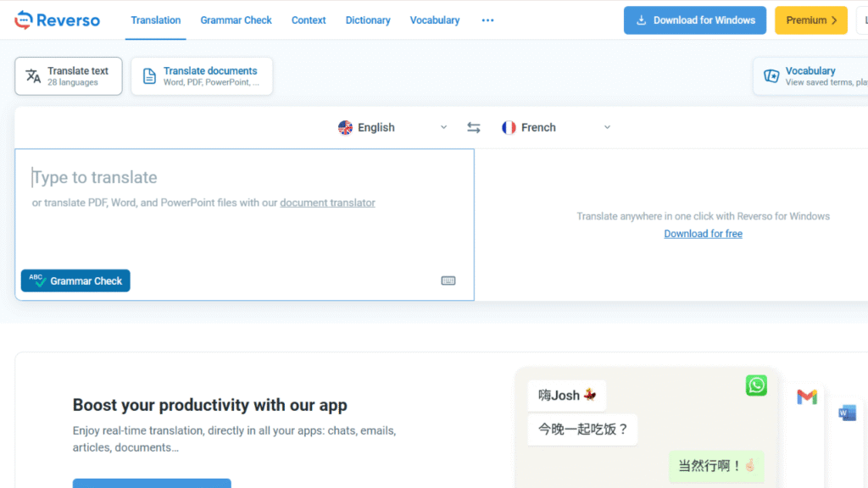Open the Vocabulary saved terms card
868x488 pixels.
(811, 75)
